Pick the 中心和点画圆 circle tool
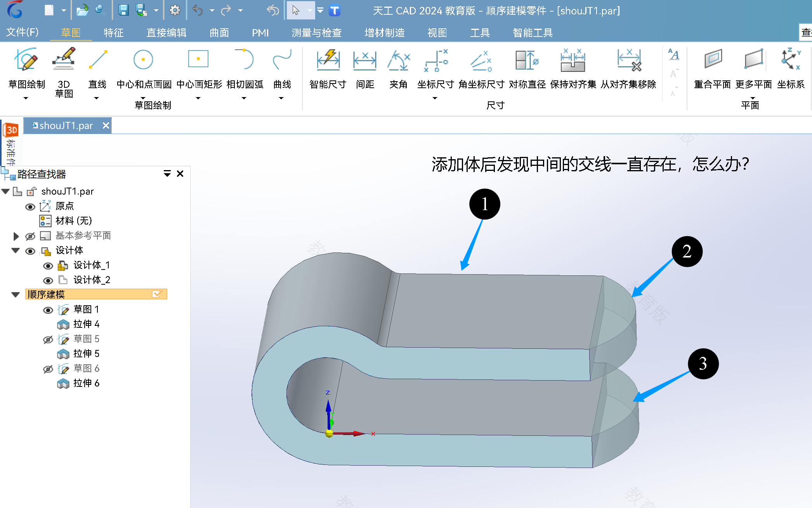Viewport: 812px width, 508px height. tap(144, 68)
